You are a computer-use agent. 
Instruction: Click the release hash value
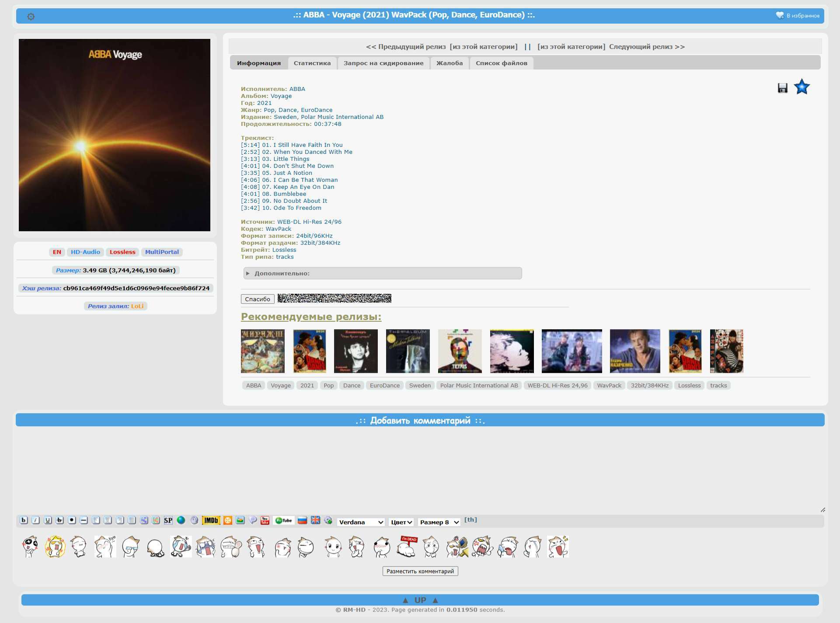click(136, 288)
